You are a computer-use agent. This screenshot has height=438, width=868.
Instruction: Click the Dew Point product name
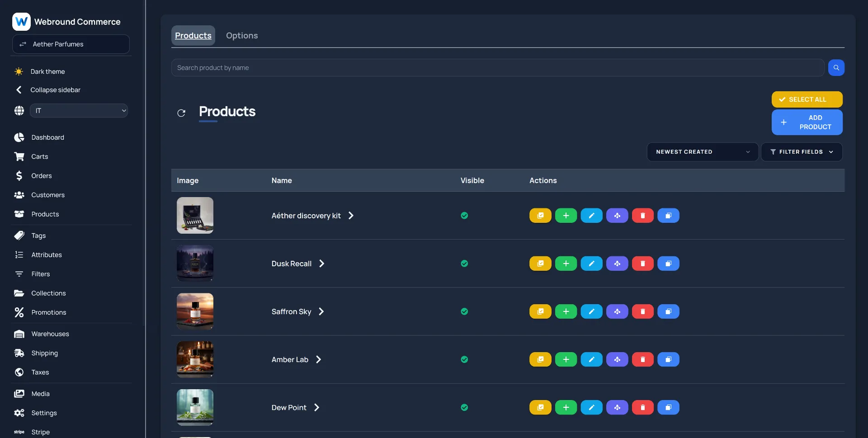point(289,408)
